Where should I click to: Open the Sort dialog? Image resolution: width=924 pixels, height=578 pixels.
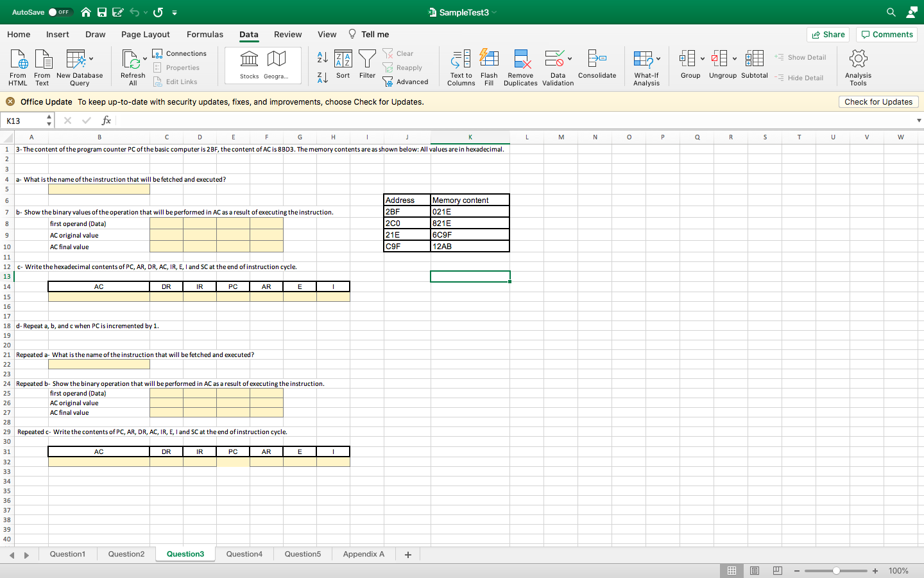343,64
